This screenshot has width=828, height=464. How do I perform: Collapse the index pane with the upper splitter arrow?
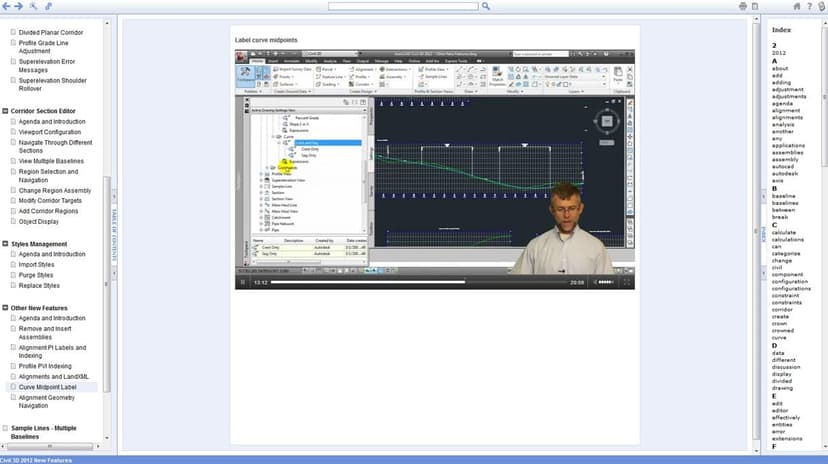(763, 196)
